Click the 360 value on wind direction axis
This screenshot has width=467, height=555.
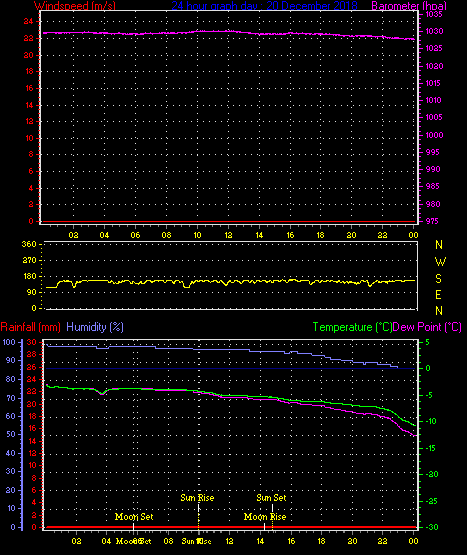pos(29,244)
